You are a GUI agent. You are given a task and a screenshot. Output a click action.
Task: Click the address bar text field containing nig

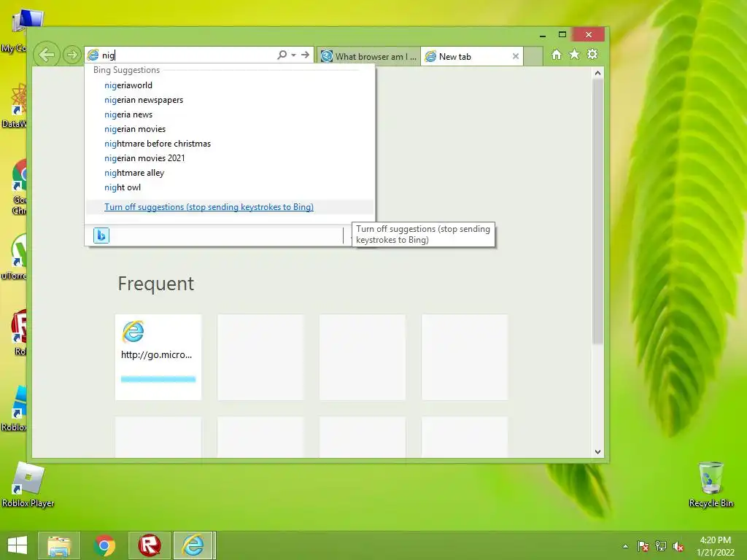point(187,55)
